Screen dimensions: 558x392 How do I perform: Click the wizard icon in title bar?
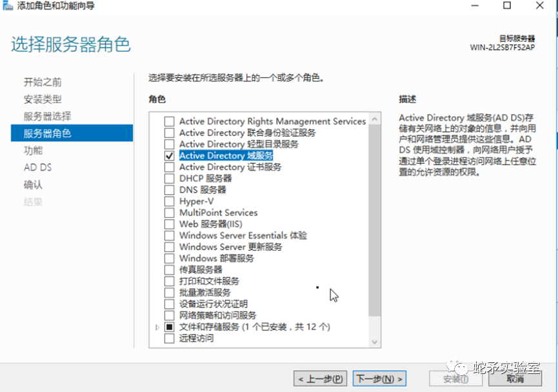click(8, 6)
